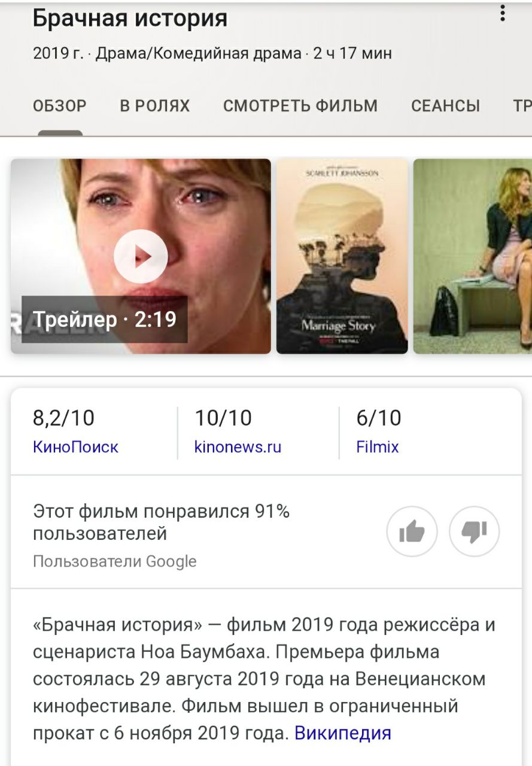532x766 pixels.
Task: Go to the СЕАНСЫ tab
Action: tap(446, 106)
